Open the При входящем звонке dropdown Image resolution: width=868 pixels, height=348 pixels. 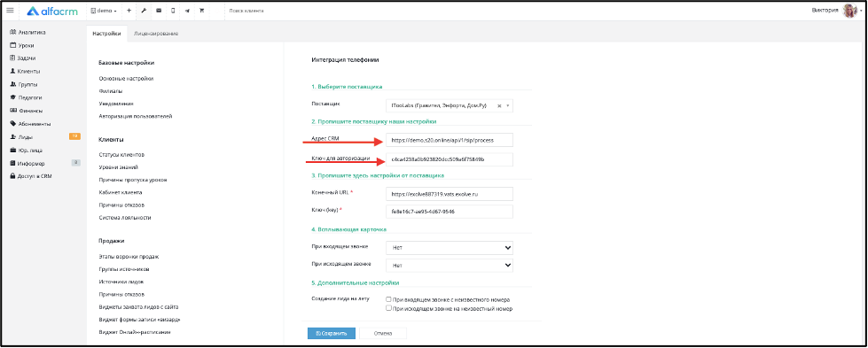click(449, 248)
